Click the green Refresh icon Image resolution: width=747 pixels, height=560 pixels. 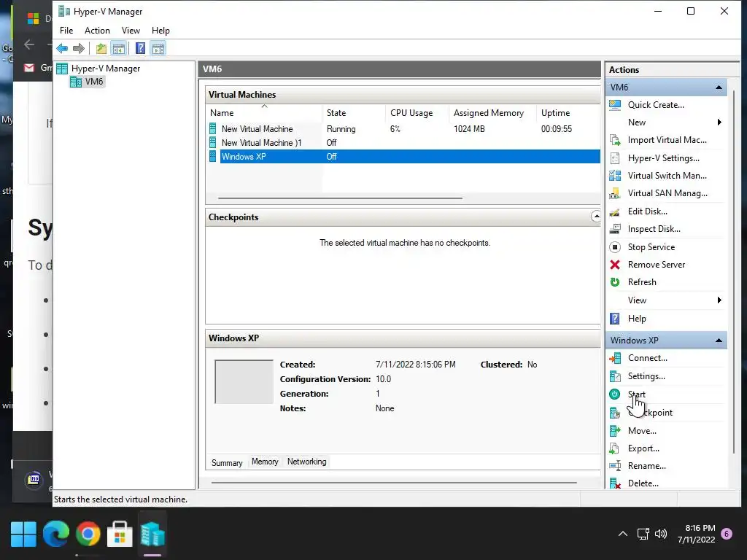[x=615, y=282]
